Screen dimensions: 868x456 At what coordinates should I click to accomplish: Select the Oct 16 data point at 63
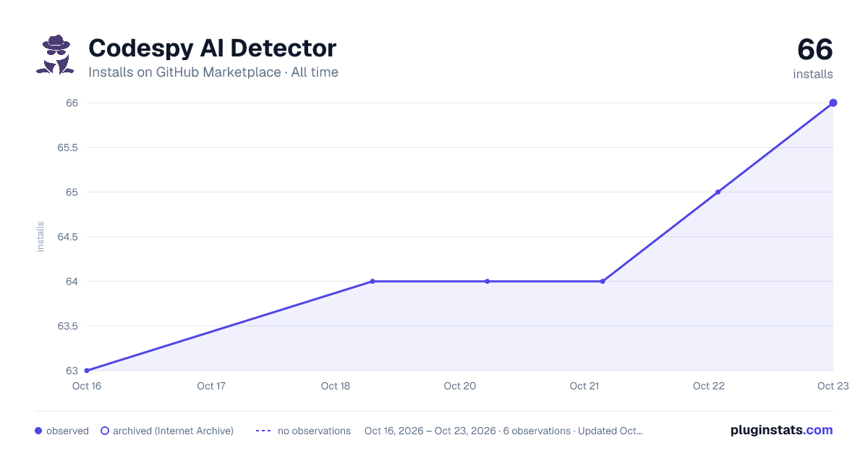point(87,371)
